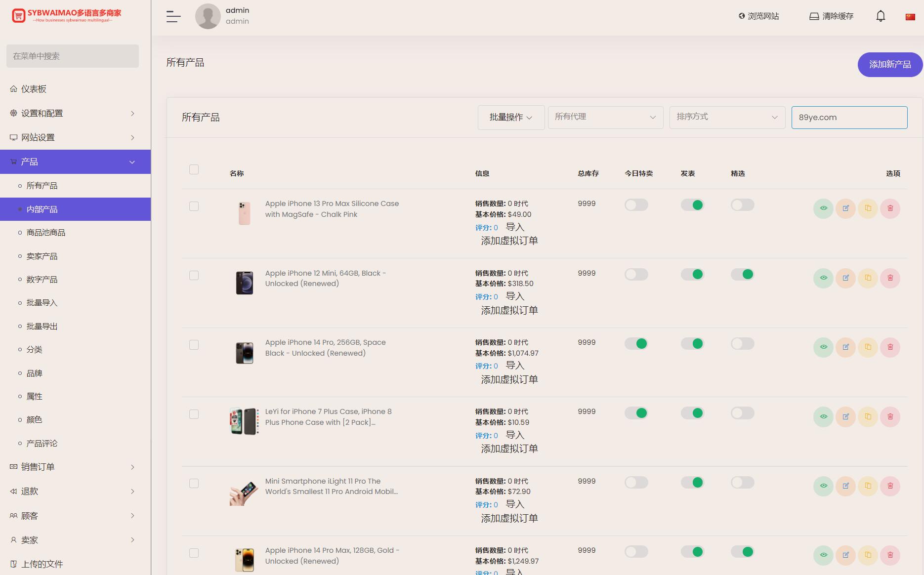Delete the iPhone 14 Pro 256GB product

(890, 347)
